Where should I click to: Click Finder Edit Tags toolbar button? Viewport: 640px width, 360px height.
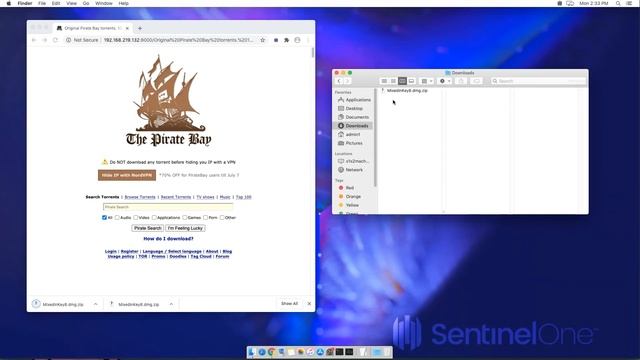point(476,81)
